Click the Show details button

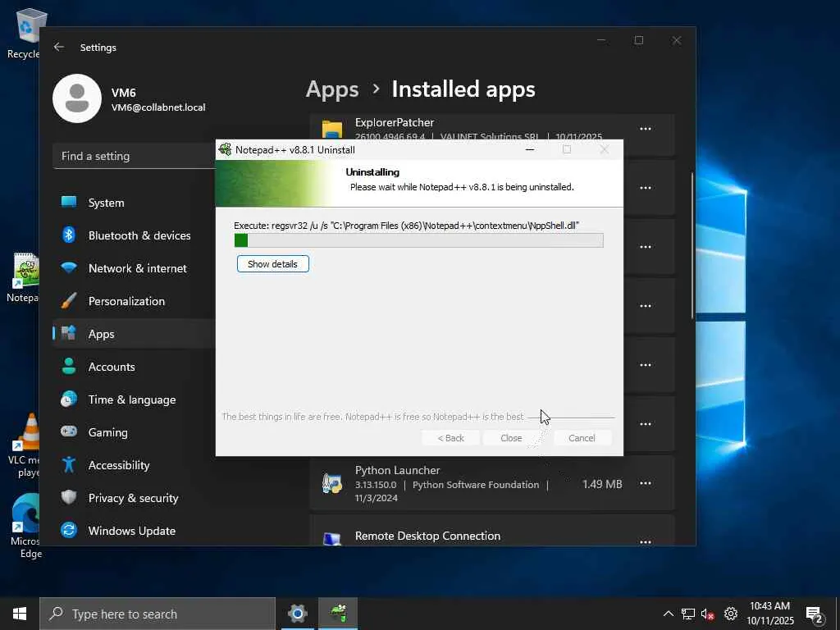tap(272, 264)
